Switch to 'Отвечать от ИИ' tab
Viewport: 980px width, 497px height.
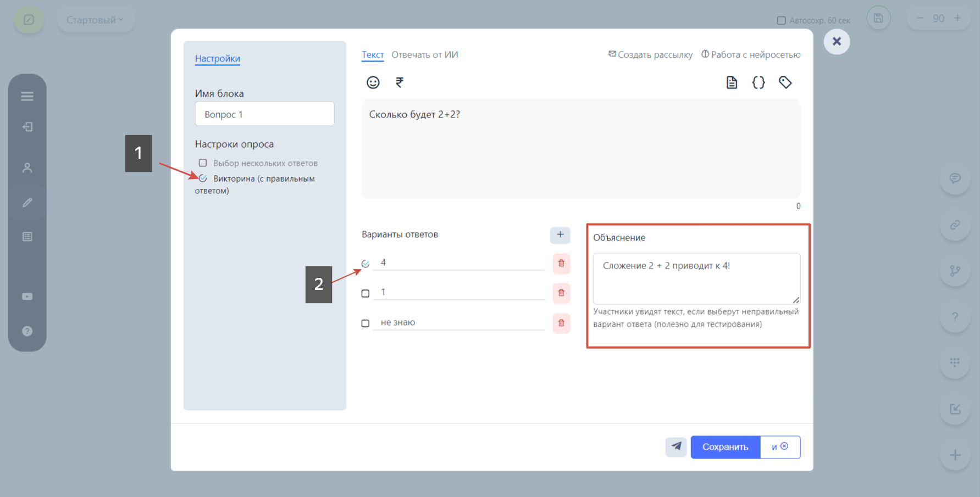point(425,54)
